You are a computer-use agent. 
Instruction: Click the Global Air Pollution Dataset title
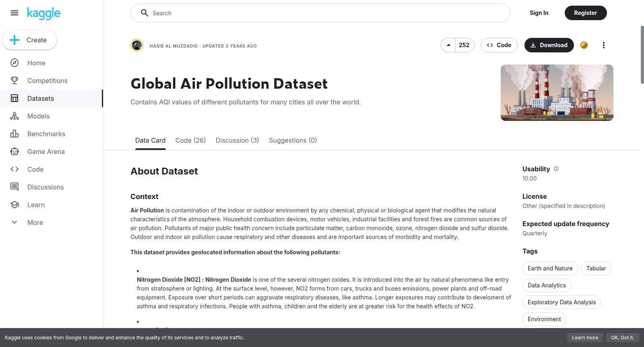pos(229,84)
